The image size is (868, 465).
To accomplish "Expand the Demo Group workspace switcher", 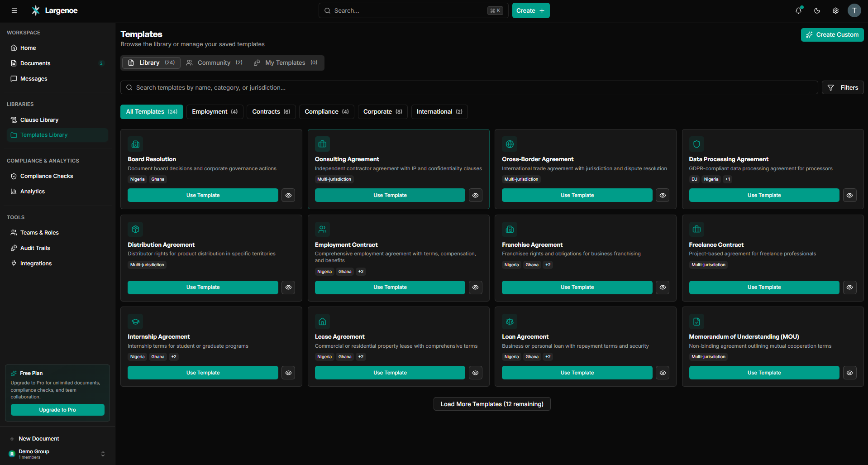I will click(x=57, y=454).
